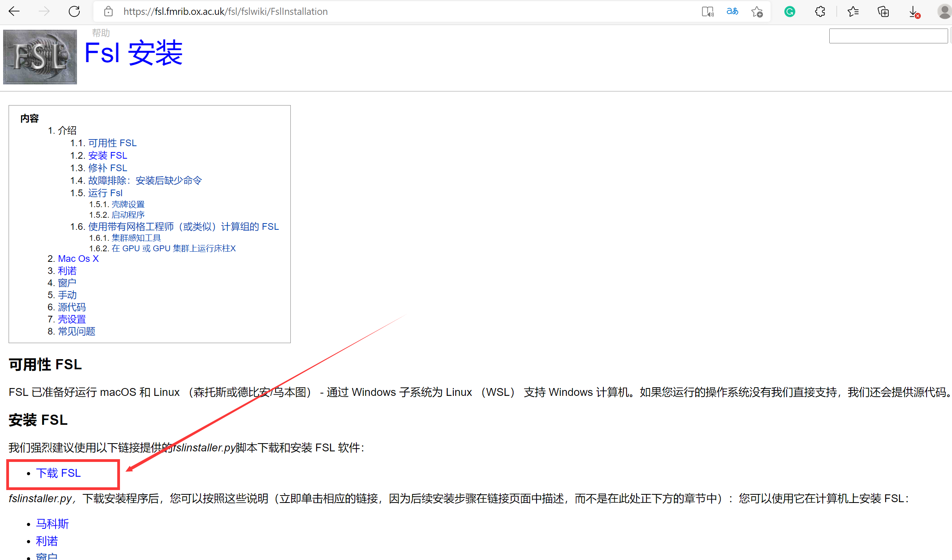Click the Grammarly extension icon
This screenshot has width=952, height=560.
pos(790,11)
